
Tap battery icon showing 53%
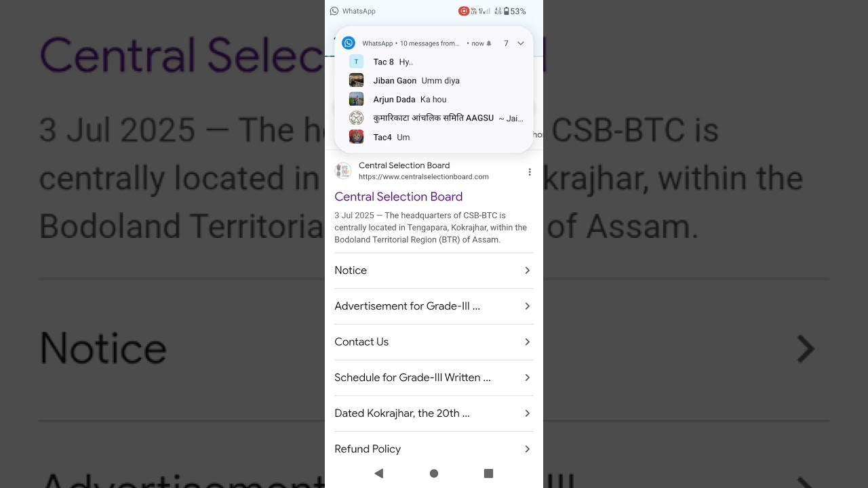point(507,11)
